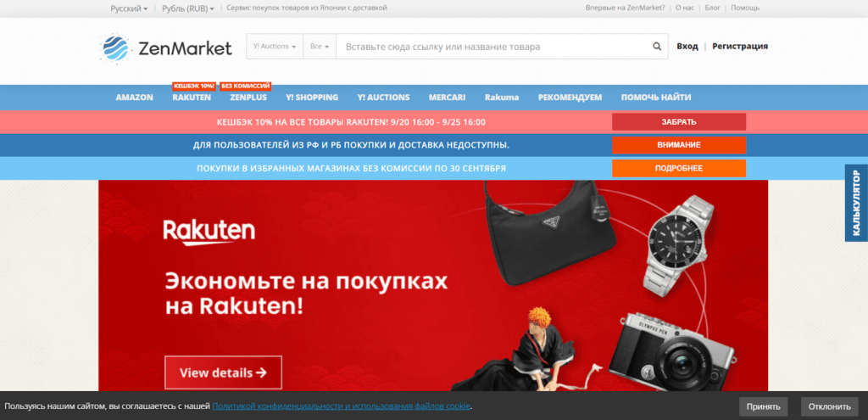Click the Rakuten logo on banner

point(209,232)
